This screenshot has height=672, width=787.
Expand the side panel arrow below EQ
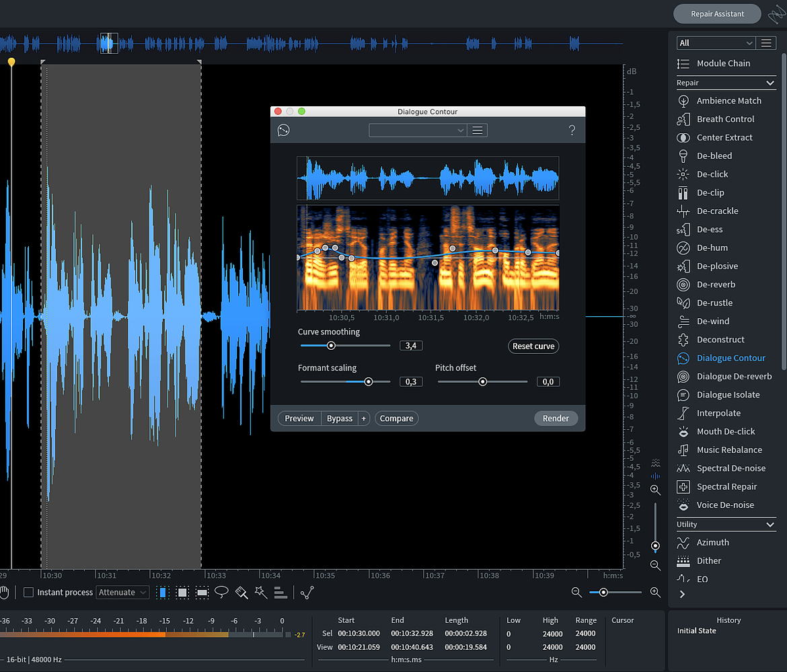[x=682, y=595]
